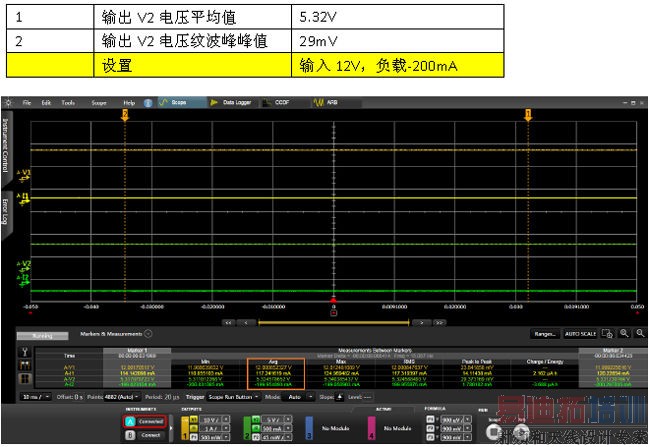650x447 pixels.
Task: Toggle output 2 P2 trace
Action: point(256,437)
